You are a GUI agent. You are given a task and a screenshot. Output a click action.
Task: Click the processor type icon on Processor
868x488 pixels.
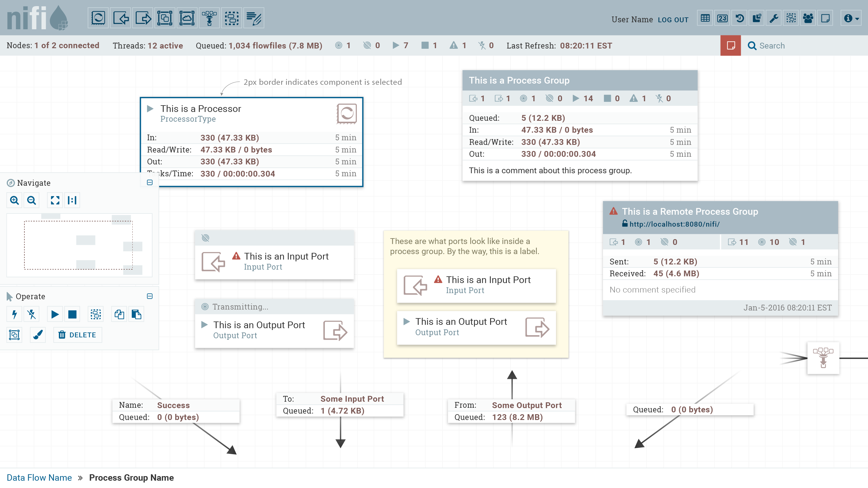tap(346, 113)
